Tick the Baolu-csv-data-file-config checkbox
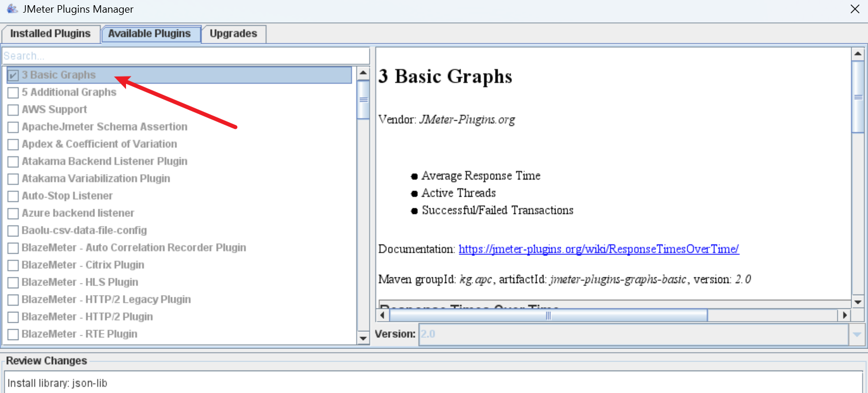The image size is (868, 393). 13,231
